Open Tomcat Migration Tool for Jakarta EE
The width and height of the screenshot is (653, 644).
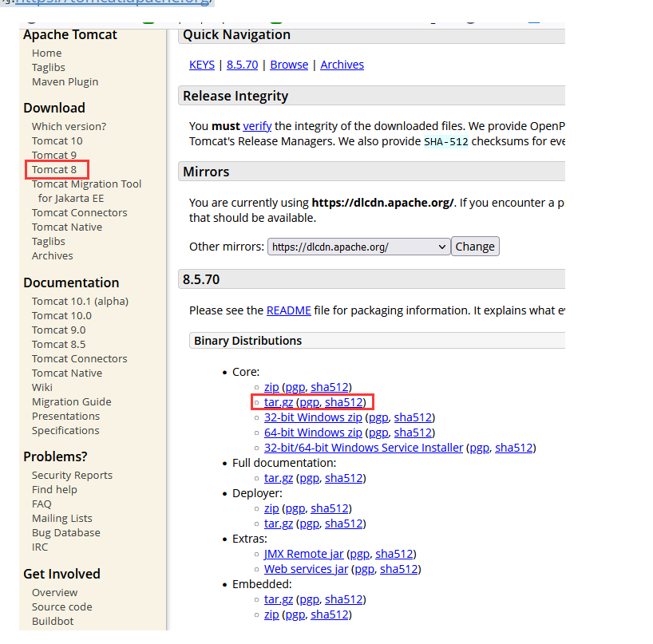(86, 191)
